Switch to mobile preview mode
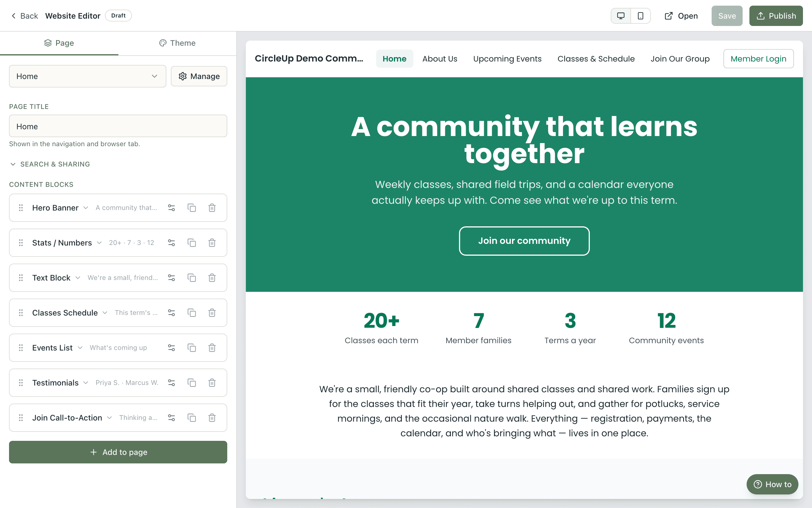 (x=641, y=16)
